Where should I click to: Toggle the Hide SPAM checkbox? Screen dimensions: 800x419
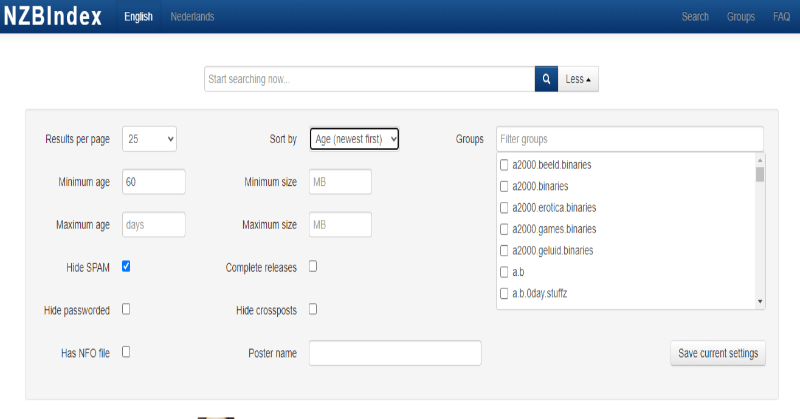tap(126, 266)
